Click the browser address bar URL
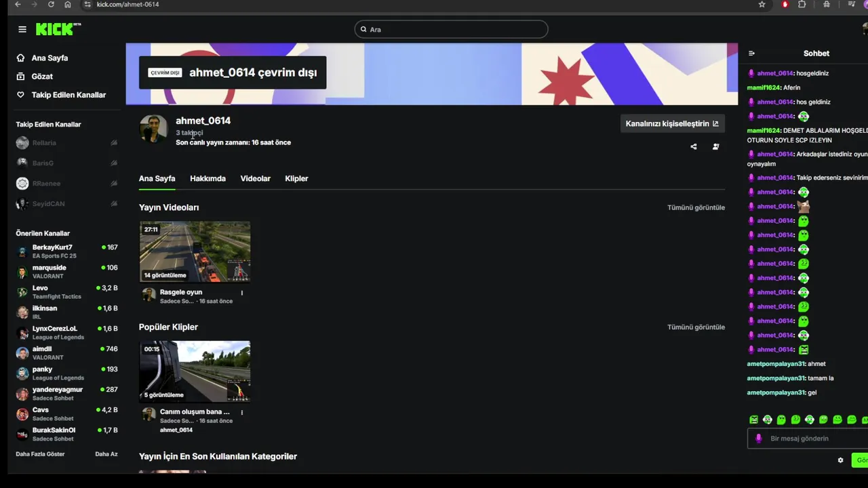The width and height of the screenshot is (868, 488). click(x=127, y=4)
